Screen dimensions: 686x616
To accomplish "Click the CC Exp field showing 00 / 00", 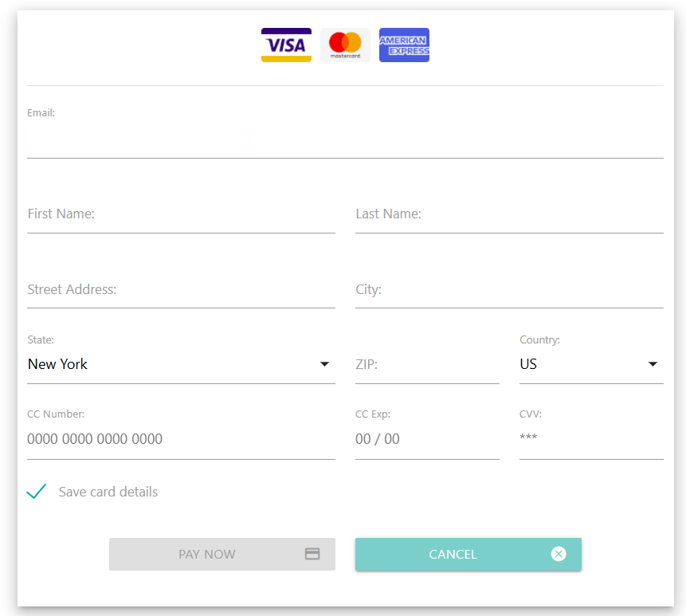I will pos(427,438).
